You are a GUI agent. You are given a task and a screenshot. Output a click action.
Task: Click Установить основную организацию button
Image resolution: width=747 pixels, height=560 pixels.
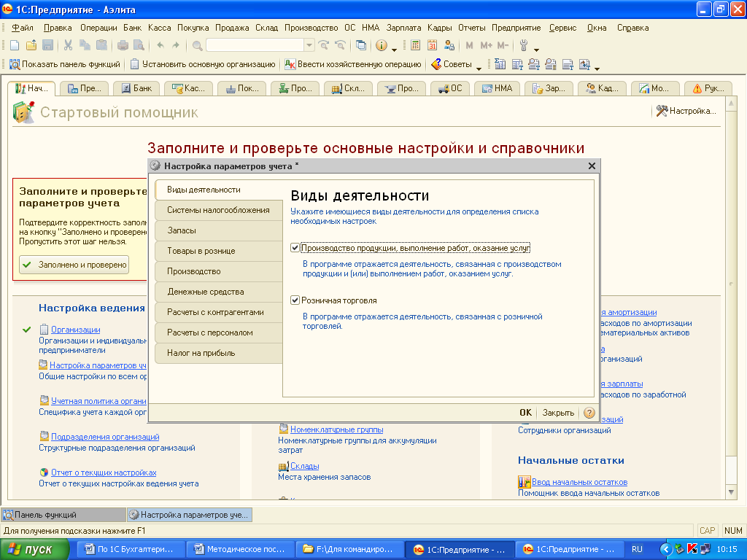coord(204,64)
